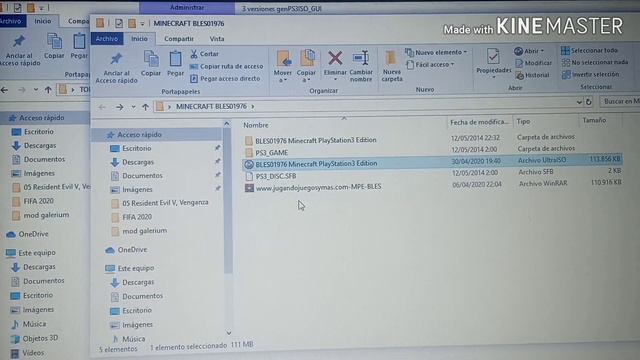This screenshot has height=360, width=640.
Task: Sort by the Nombre column header
Action: point(256,125)
